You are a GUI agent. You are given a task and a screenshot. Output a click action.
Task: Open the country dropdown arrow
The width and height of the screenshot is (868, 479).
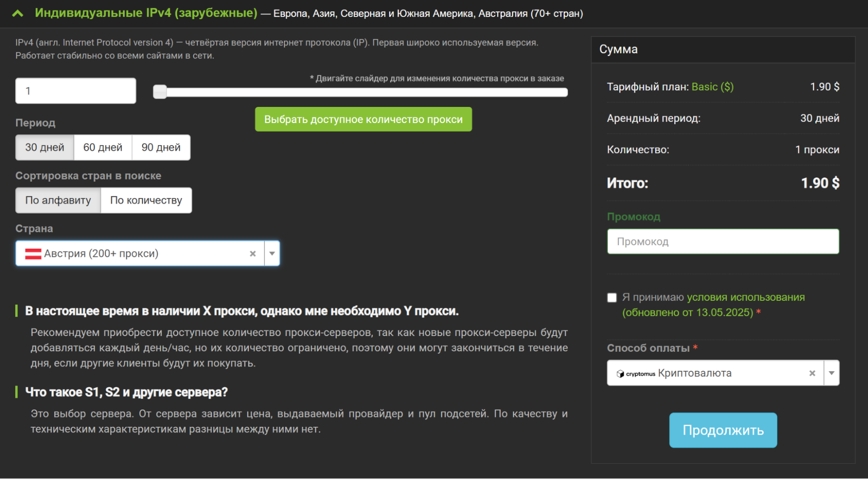(x=272, y=253)
